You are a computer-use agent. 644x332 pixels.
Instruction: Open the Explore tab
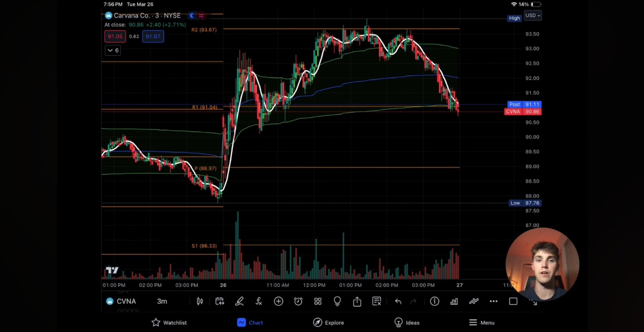[x=329, y=323]
